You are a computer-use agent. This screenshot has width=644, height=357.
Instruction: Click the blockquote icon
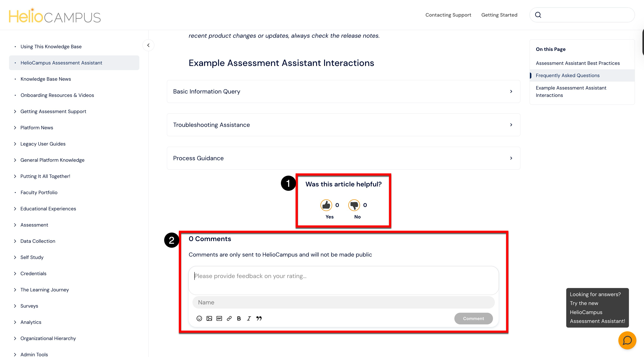pos(259,318)
